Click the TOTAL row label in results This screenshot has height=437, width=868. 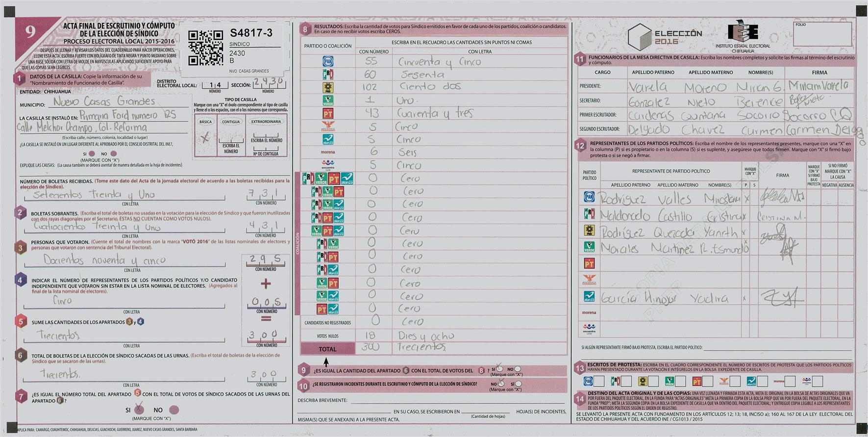pos(327,349)
